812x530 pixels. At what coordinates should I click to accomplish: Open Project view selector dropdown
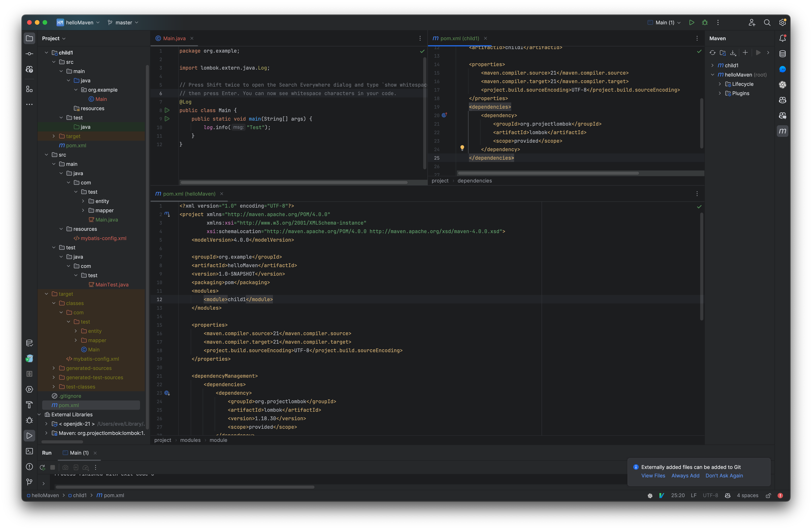(54, 38)
